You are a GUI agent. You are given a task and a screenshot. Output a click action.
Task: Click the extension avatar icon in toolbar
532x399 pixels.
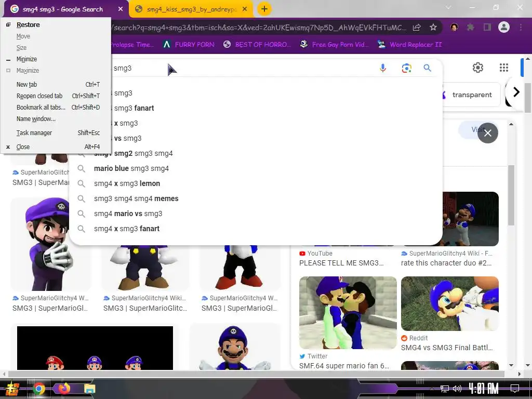pos(454,27)
